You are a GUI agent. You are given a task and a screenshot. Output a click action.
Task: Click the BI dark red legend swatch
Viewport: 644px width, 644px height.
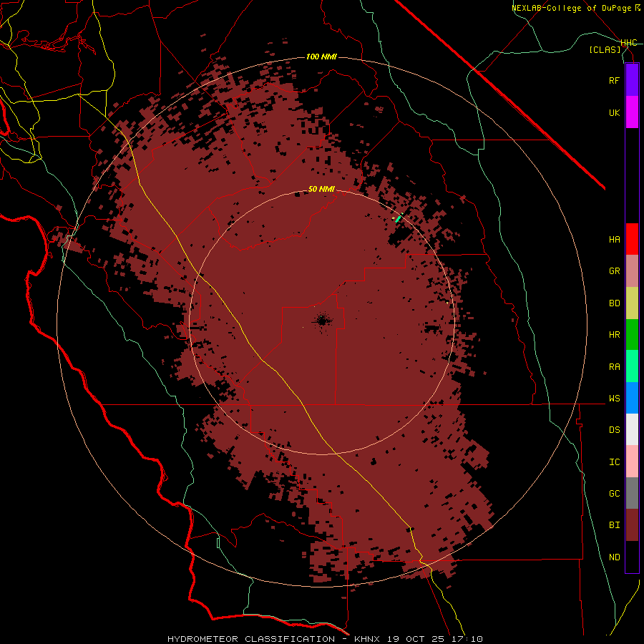click(x=632, y=525)
